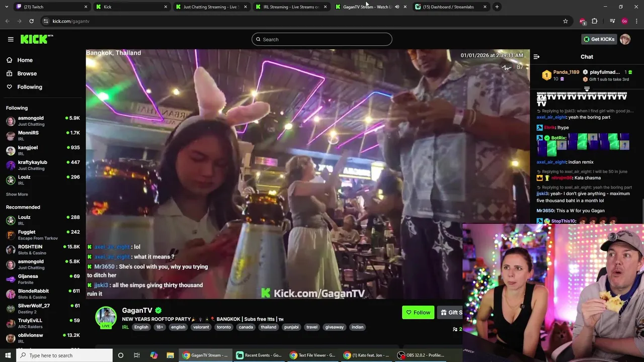
Task: Open a new browser tab
Action: pyautogui.click(x=497, y=7)
